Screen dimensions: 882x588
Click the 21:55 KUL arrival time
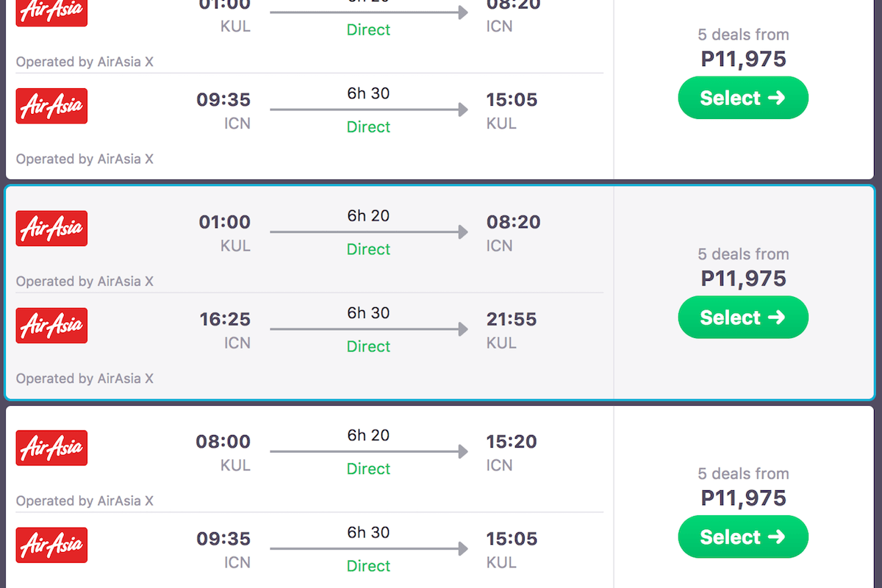click(x=512, y=320)
